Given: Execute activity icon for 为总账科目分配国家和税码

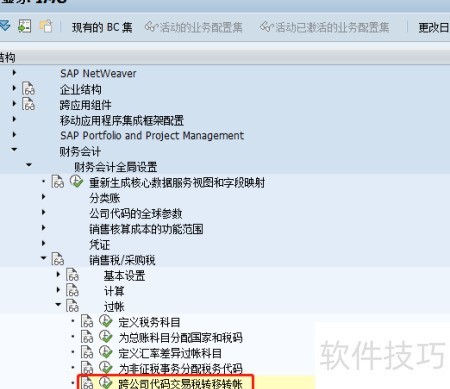Looking at the screenshot, I should [106, 337].
